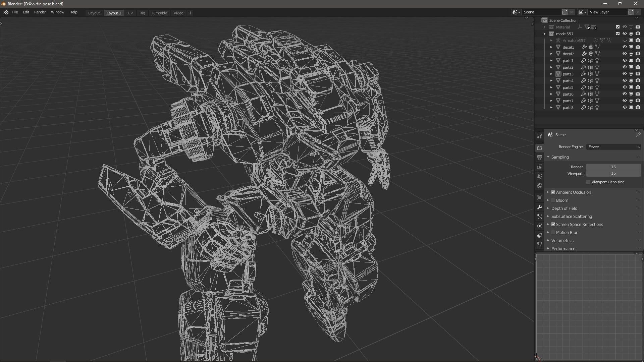Enable the Motion Blur checkbox
Screen dimensions: 644x362
[553, 232]
